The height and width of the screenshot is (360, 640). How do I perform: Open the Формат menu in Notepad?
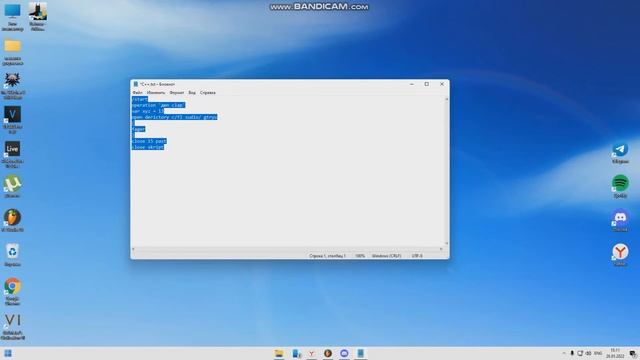pos(177,93)
